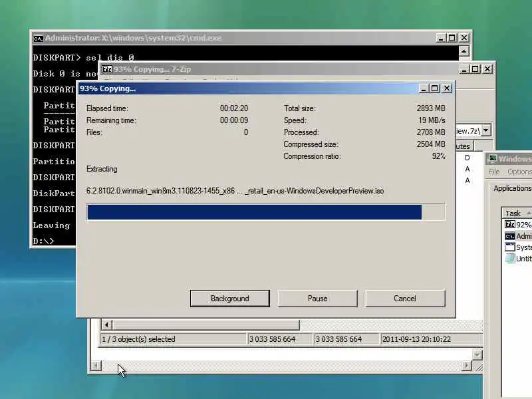Click the 2011-09-13 20:10:22 status date

(416, 339)
